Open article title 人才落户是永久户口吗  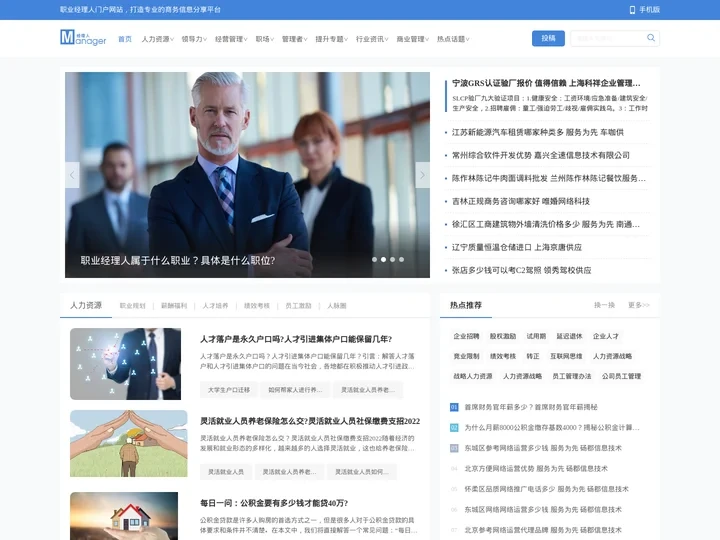click(296, 339)
